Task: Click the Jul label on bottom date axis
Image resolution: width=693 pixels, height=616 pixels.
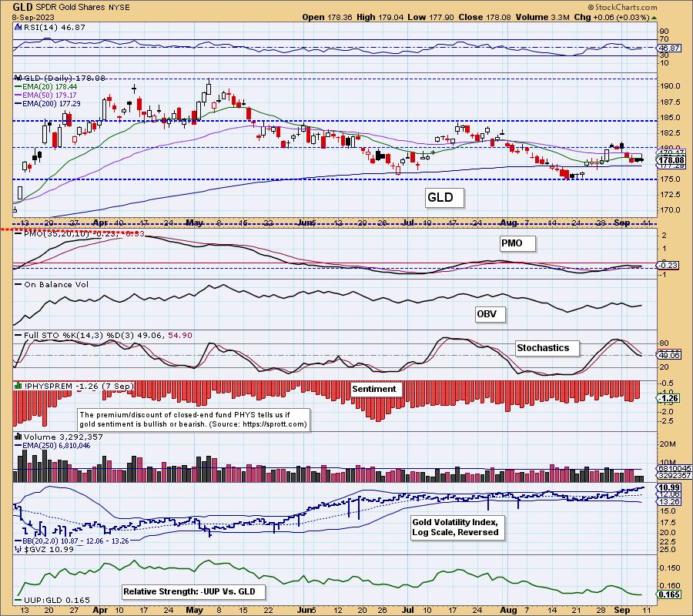Action: pyautogui.click(x=409, y=610)
